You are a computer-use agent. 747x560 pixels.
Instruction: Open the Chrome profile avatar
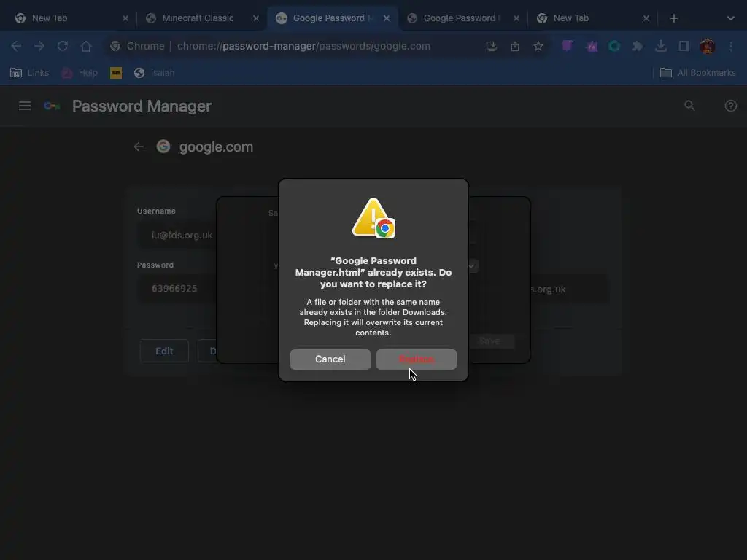pyautogui.click(x=708, y=46)
